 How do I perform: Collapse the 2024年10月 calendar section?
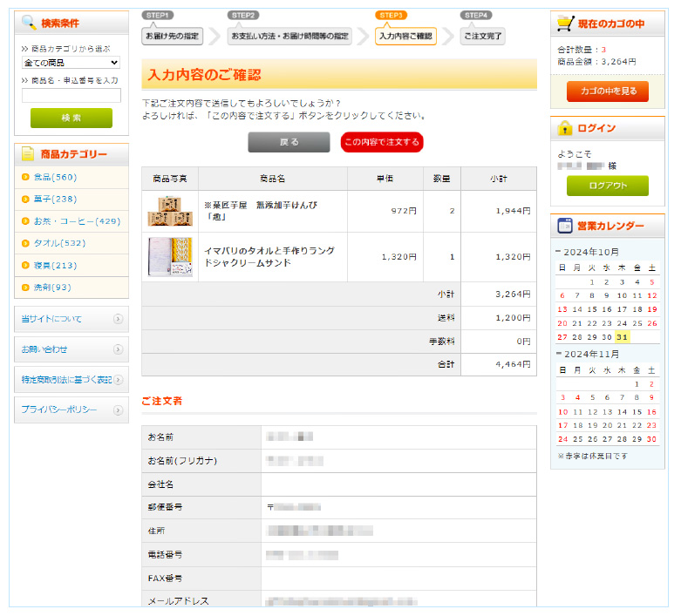coord(557,252)
